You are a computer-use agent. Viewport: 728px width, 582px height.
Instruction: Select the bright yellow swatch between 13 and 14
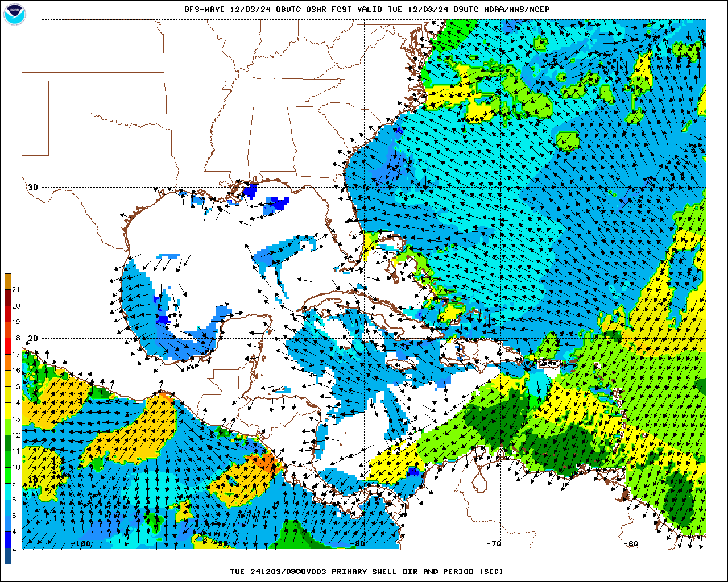point(8,411)
